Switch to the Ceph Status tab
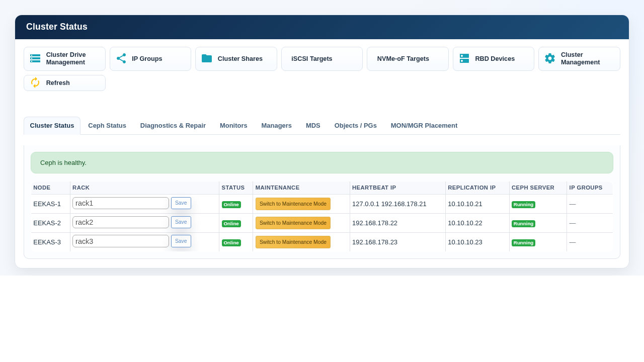The height and width of the screenshot is (362, 644). pyautogui.click(x=107, y=126)
